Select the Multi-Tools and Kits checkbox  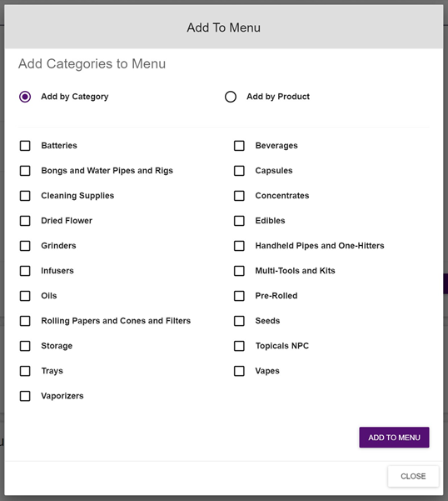click(x=239, y=271)
